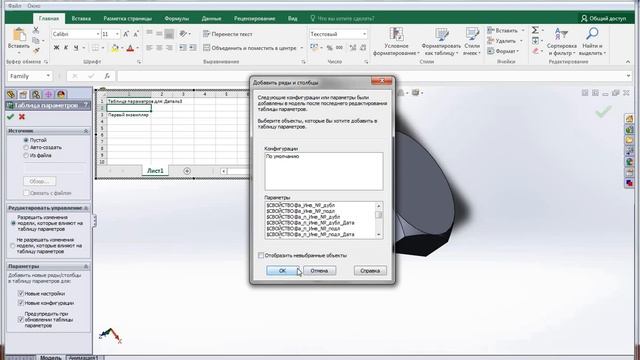Open Sort and Filter (Сортировка и фильтр)
The image size is (640, 360).
click(x=561, y=42)
